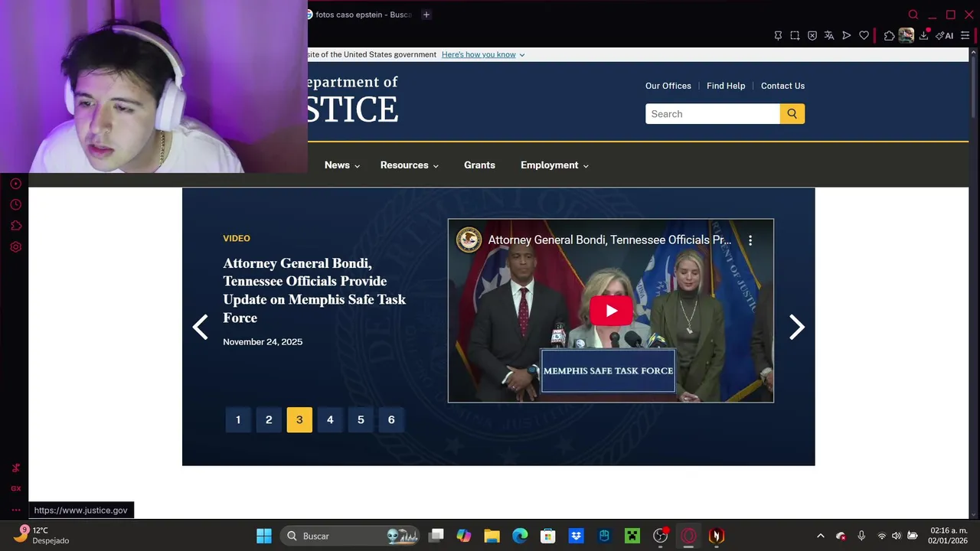
Task: Open OBS Studio from the taskbar
Action: tap(660, 536)
